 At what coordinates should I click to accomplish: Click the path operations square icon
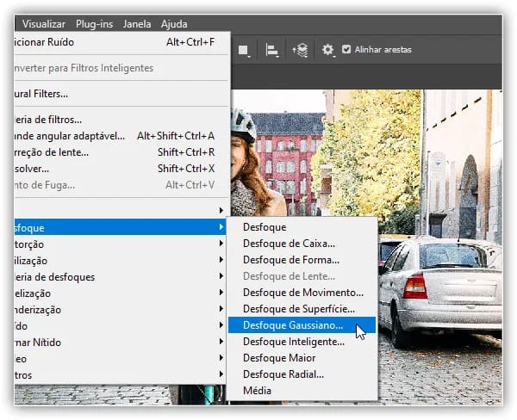click(x=244, y=50)
